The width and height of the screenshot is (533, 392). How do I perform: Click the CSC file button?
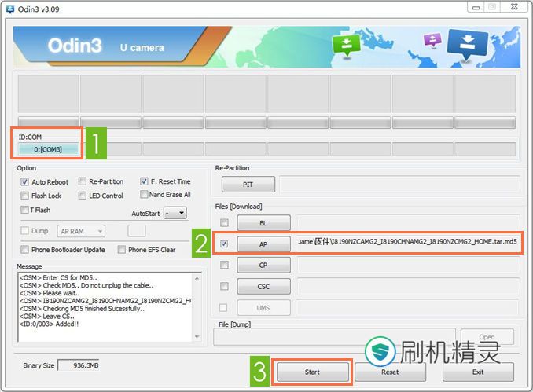(x=263, y=287)
